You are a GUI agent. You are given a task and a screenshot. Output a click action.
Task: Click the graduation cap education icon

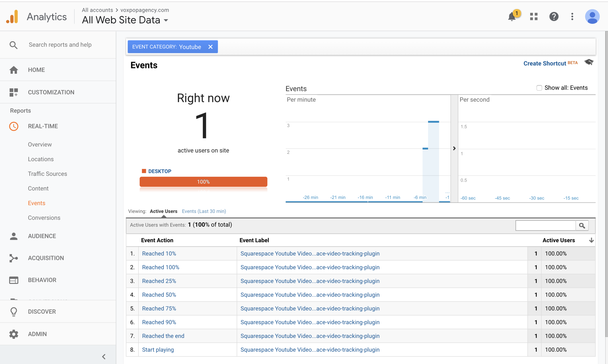(589, 62)
